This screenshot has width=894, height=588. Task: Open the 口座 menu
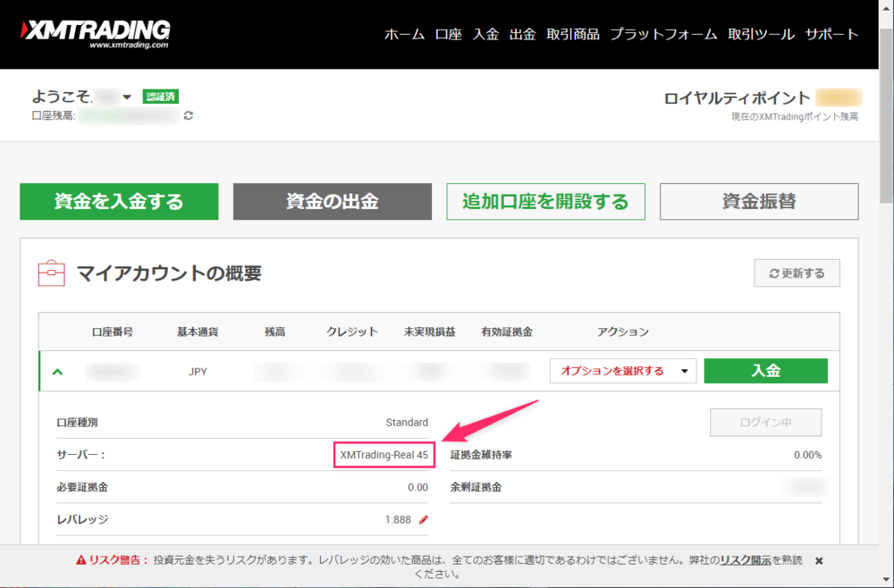448,34
